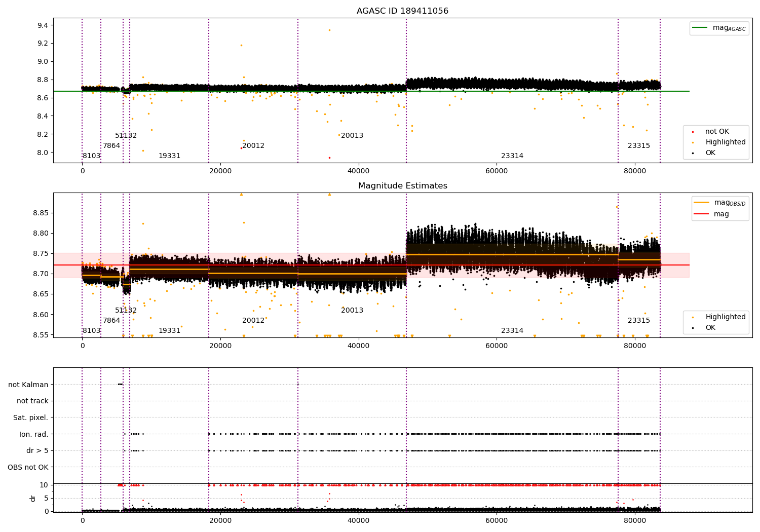Image resolution: width=760 pixels, height=532 pixels.
Task: Click obsid label 23314 in Magnitude Estimates plot
Action: 512,331
